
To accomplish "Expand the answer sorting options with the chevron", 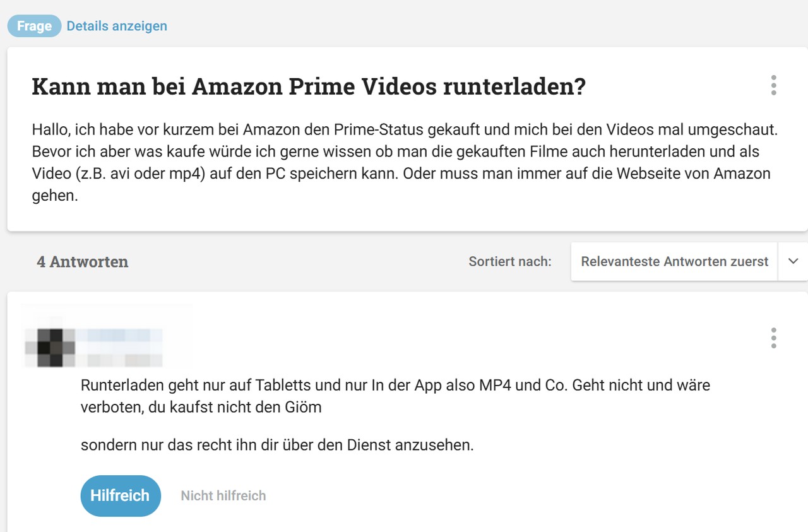I will [793, 261].
